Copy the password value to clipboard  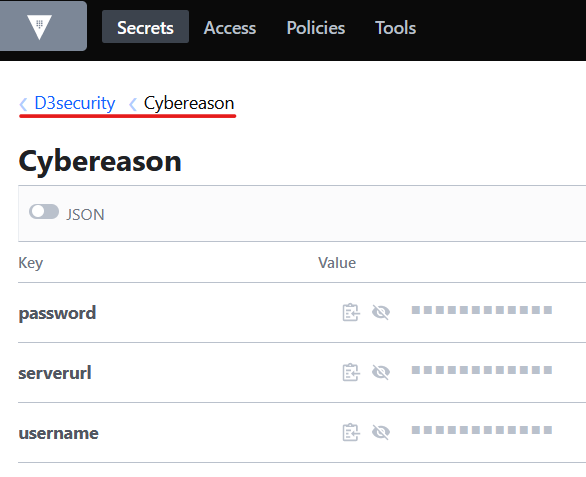click(x=351, y=313)
